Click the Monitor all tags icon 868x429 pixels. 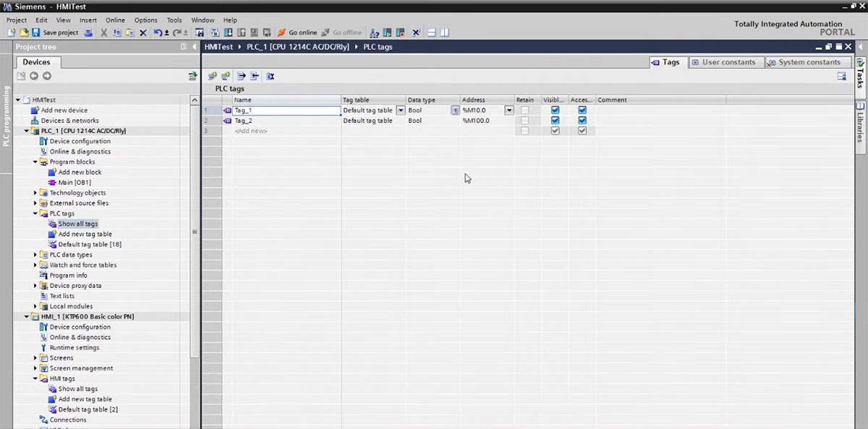pos(270,76)
